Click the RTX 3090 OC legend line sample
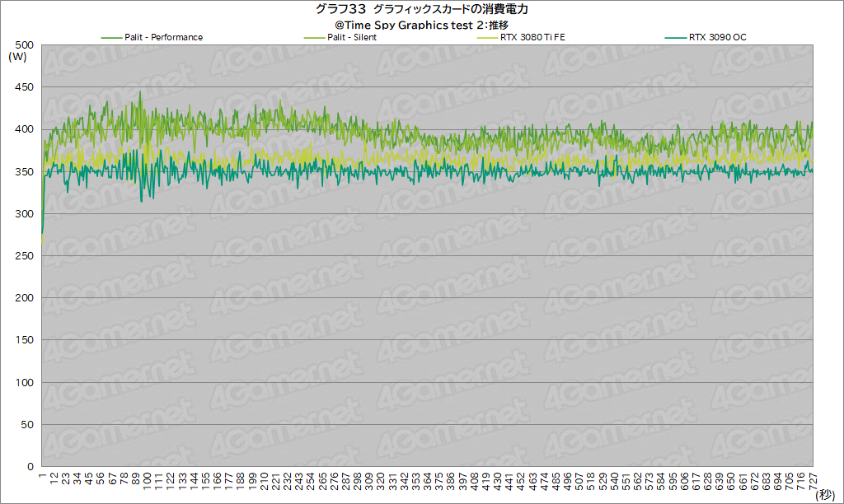Viewport: 844px width, 504px height. (x=676, y=38)
